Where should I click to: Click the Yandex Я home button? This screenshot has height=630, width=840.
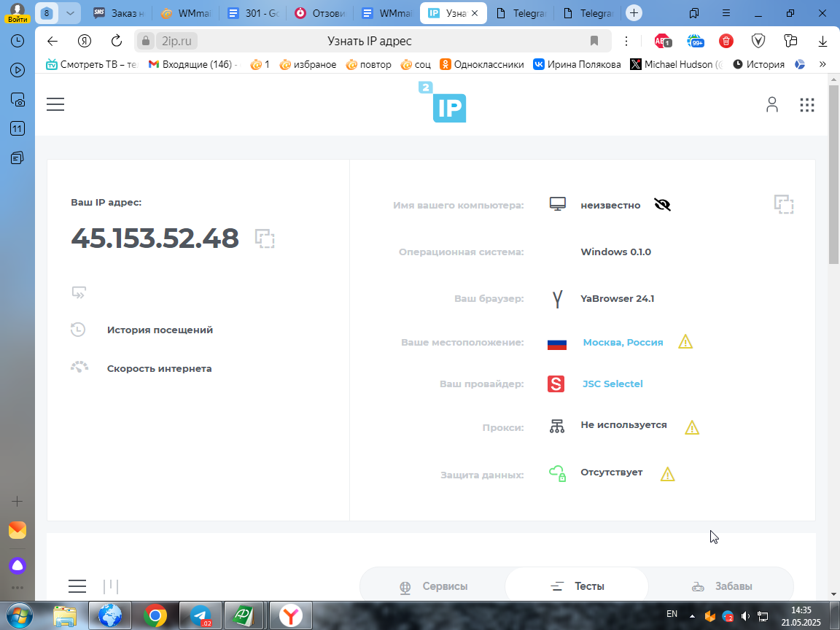84,42
